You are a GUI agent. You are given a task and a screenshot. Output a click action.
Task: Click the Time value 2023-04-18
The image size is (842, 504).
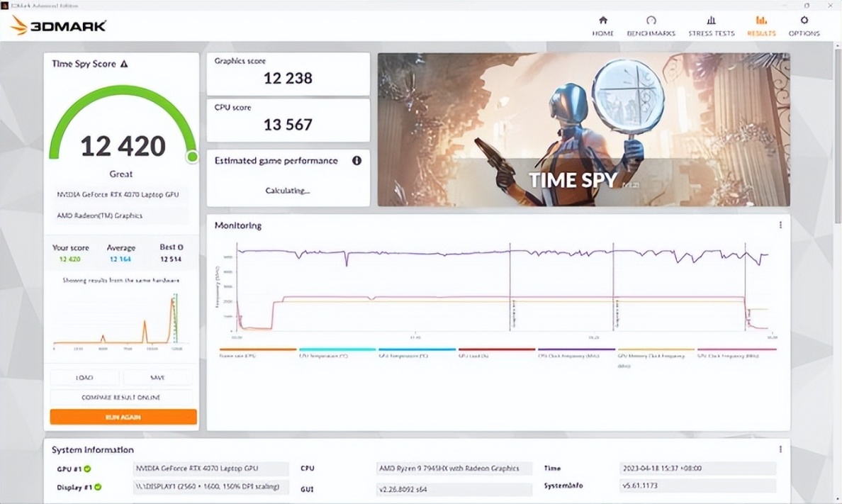697,469
